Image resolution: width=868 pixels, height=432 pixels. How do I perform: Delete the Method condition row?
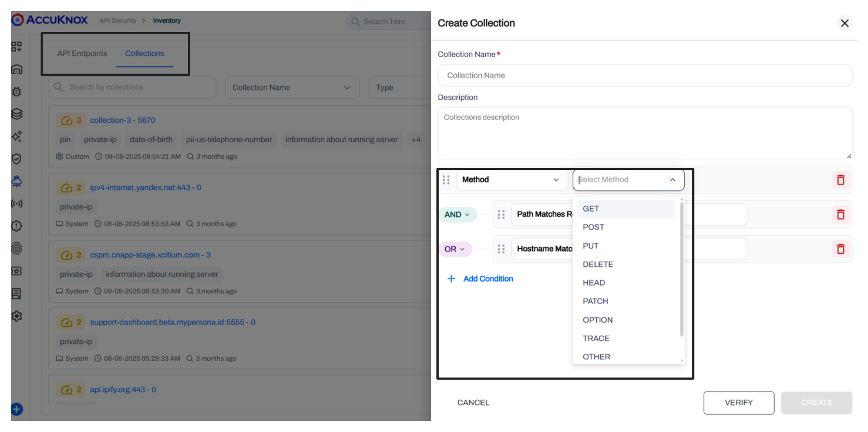click(x=840, y=180)
